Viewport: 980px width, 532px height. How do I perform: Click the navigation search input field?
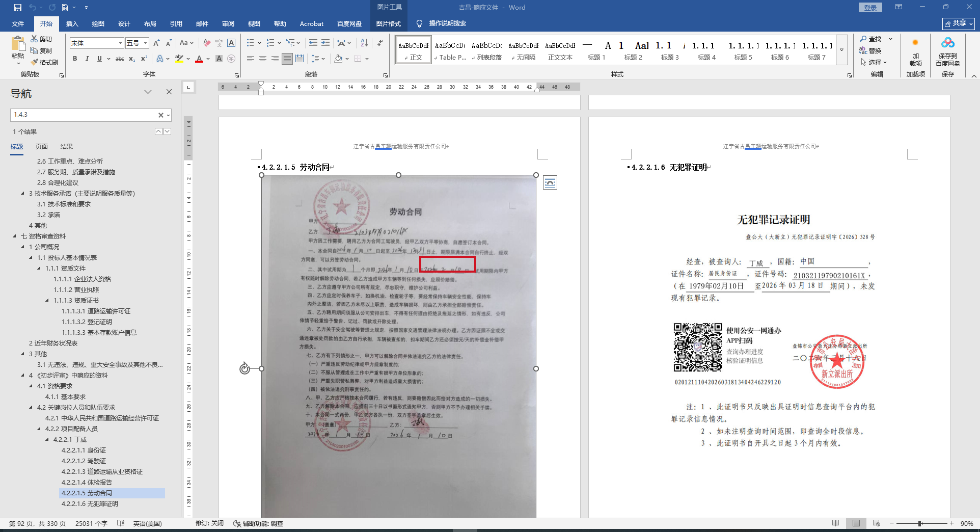pos(84,115)
